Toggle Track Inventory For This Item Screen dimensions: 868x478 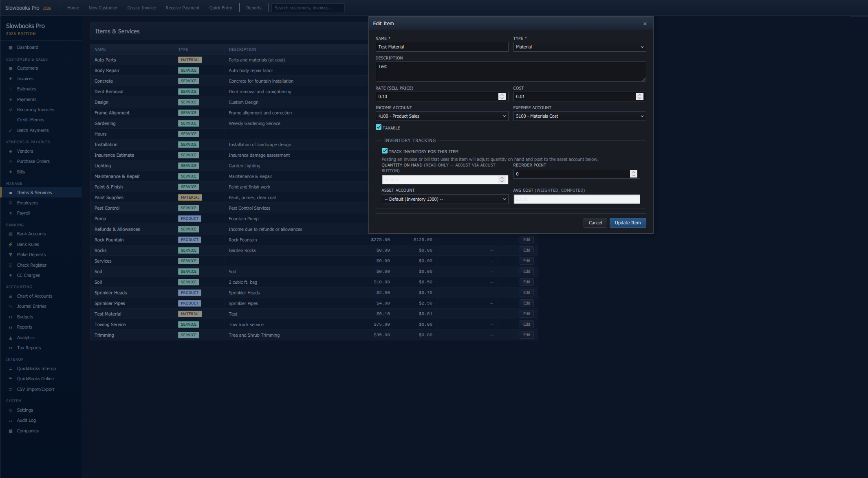click(385, 151)
